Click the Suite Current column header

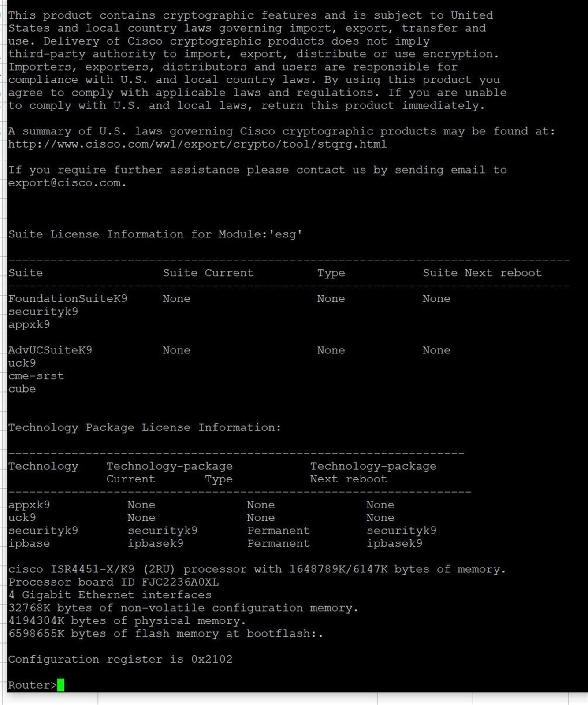(x=208, y=273)
